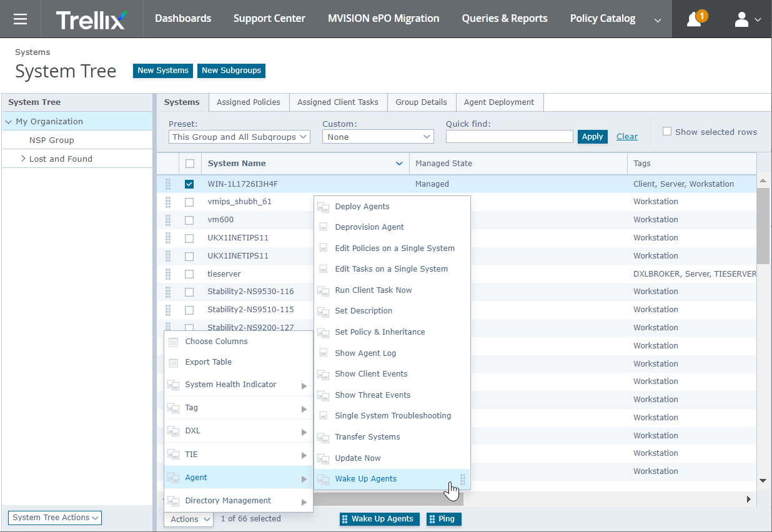This screenshot has width=772, height=532.
Task: Click the vertical scrollbar thumb
Action: (763, 226)
